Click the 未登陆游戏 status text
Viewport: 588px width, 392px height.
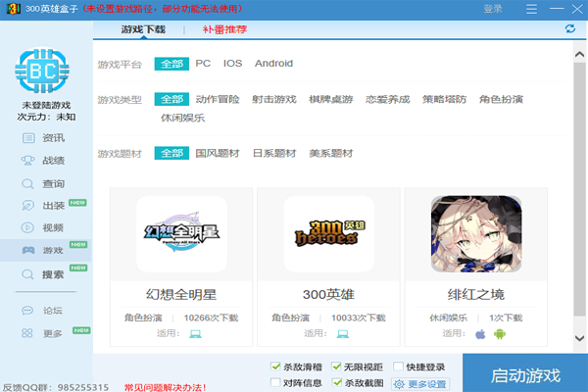(46, 105)
